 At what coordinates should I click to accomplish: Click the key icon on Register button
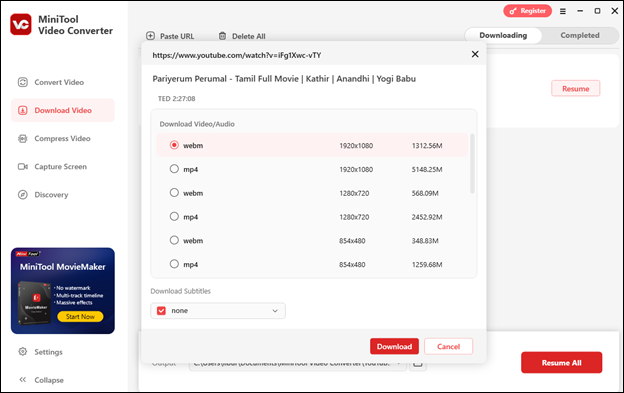(513, 11)
